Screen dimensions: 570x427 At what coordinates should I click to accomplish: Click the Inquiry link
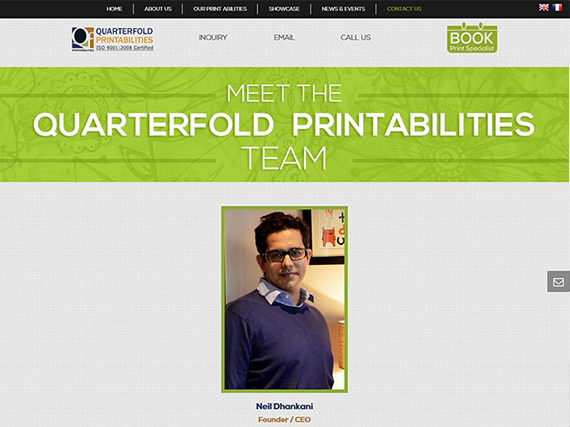(x=213, y=37)
